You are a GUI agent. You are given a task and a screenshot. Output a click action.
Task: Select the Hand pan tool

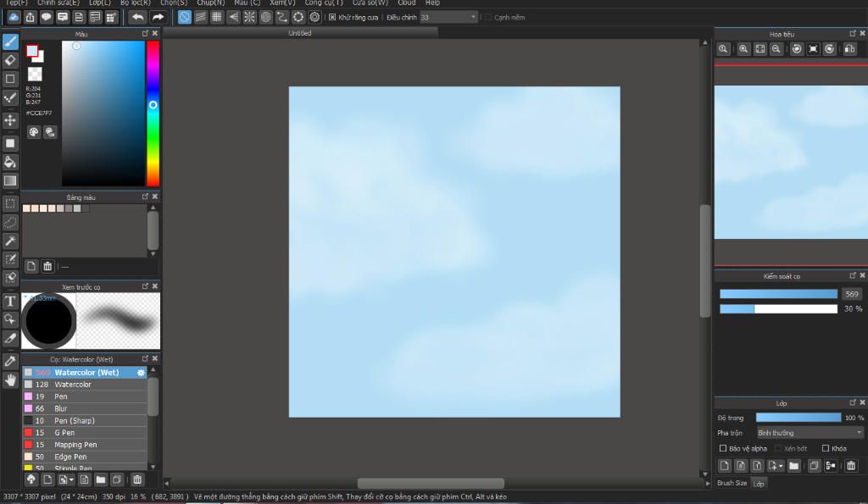(10, 380)
